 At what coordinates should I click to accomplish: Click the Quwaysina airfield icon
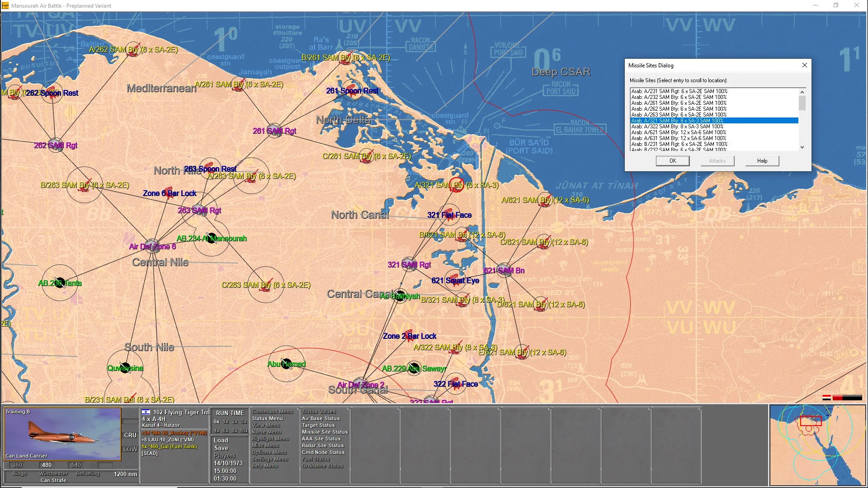(x=125, y=368)
